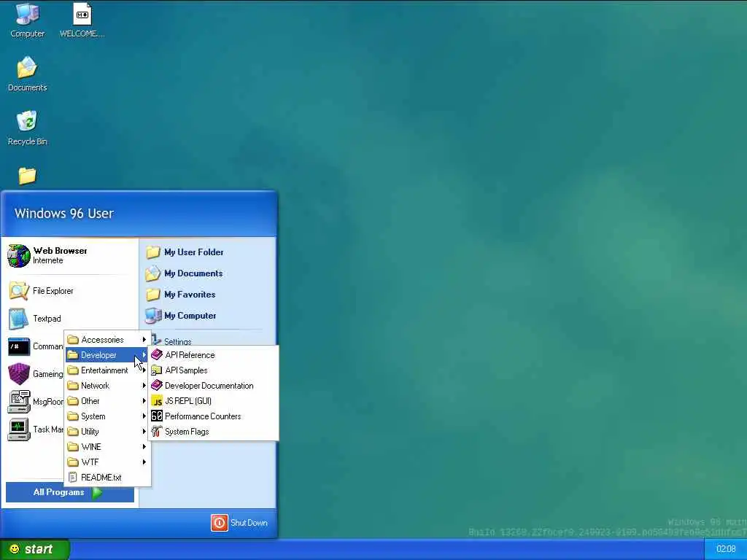Screen dimensions: 747x560
Task: Click the File Explorer text label
Action: [53, 291]
